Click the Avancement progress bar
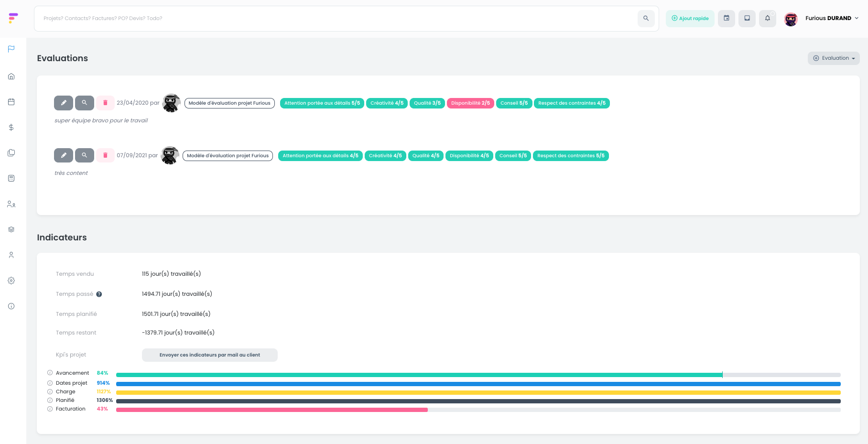The image size is (868, 444). (478, 375)
